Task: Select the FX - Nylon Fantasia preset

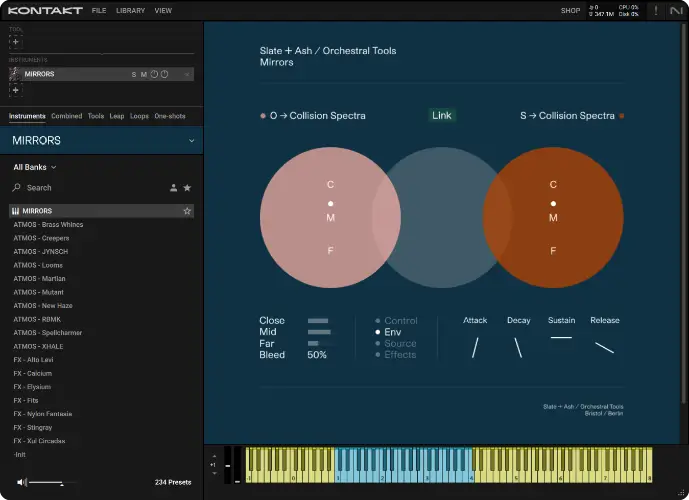Action: coord(43,414)
